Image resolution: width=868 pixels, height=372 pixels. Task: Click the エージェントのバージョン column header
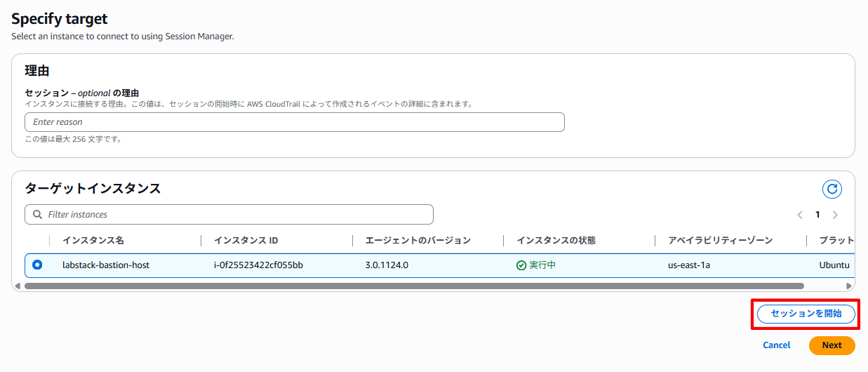(418, 241)
